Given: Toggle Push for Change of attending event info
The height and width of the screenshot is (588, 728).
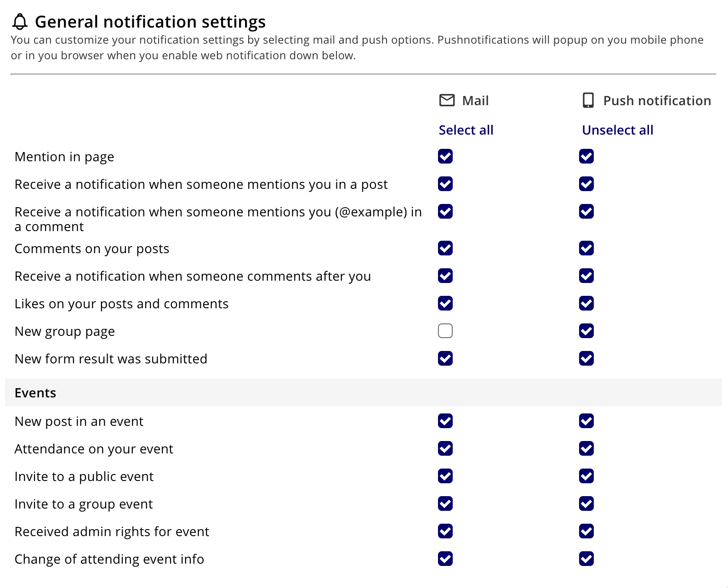Looking at the screenshot, I should point(586,559).
